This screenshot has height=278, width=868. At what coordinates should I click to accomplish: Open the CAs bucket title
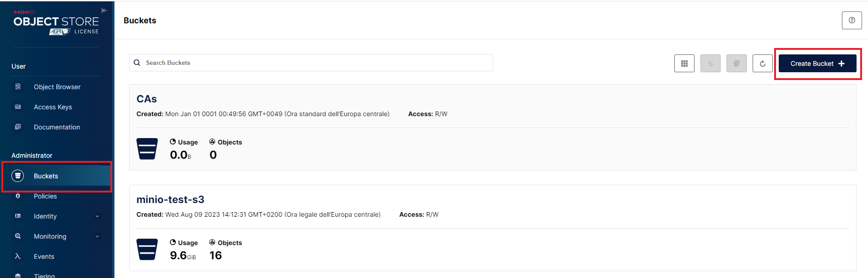point(146,99)
